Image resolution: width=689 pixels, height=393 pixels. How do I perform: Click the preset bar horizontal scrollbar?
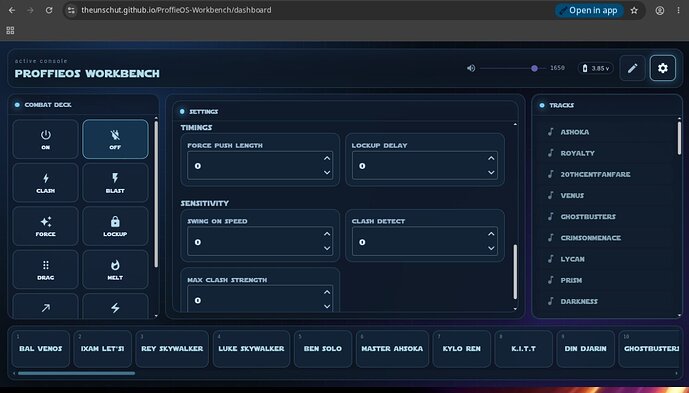(76, 373)
